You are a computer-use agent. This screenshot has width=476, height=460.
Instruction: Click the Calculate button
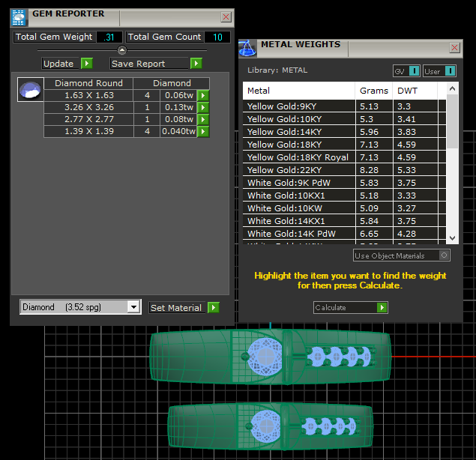click(x=350, y=307)
